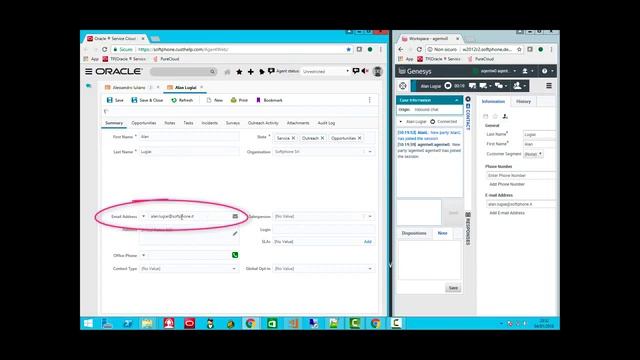The image size is (640, 360).
Task: Click the Oracle search magnifier icon
Action: pos(212,71)
